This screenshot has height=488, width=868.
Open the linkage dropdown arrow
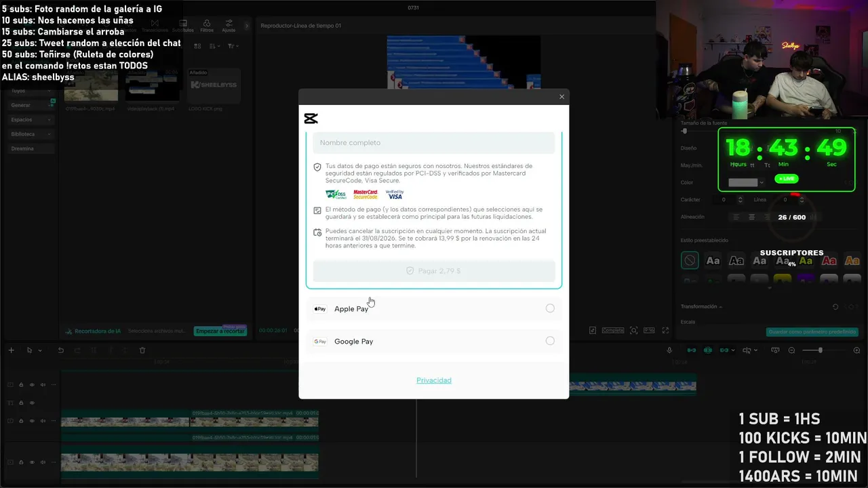point(734,350)
